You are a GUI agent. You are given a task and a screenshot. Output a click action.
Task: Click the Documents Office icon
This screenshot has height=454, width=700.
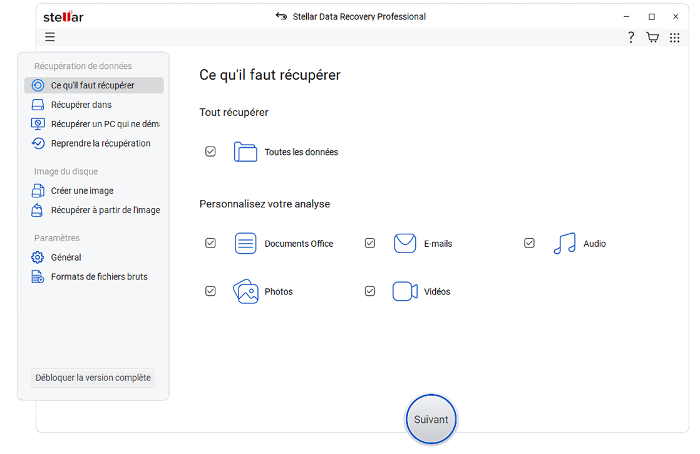pos(245,243)
